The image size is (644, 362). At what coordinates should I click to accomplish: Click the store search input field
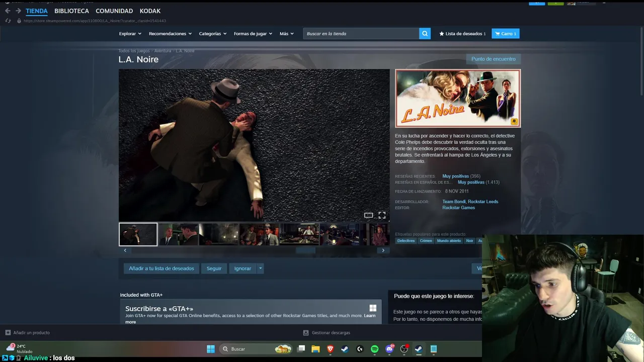(x=361, y=34)
